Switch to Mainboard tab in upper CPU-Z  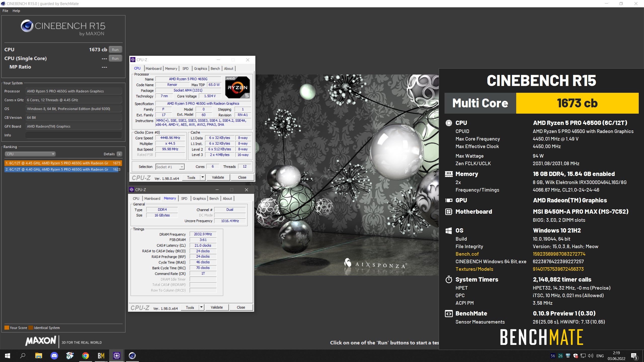pos(153,68)
